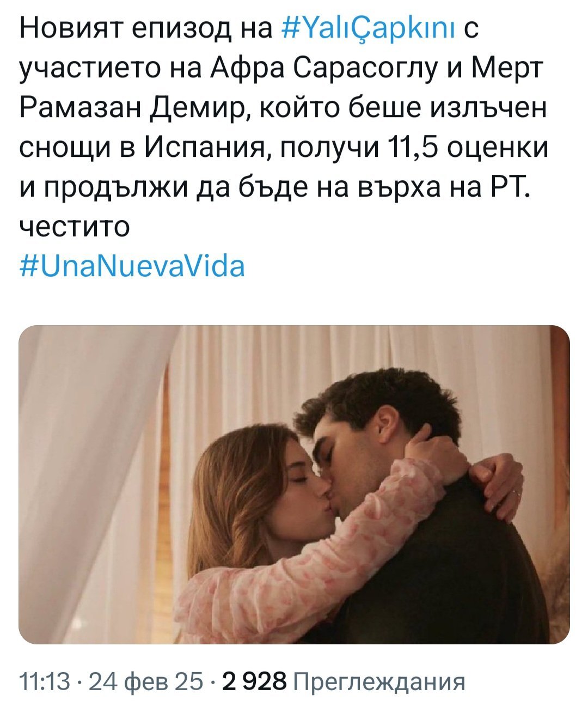Click the number 2 928 in views

pyautogui.click(x=253, y=680)
